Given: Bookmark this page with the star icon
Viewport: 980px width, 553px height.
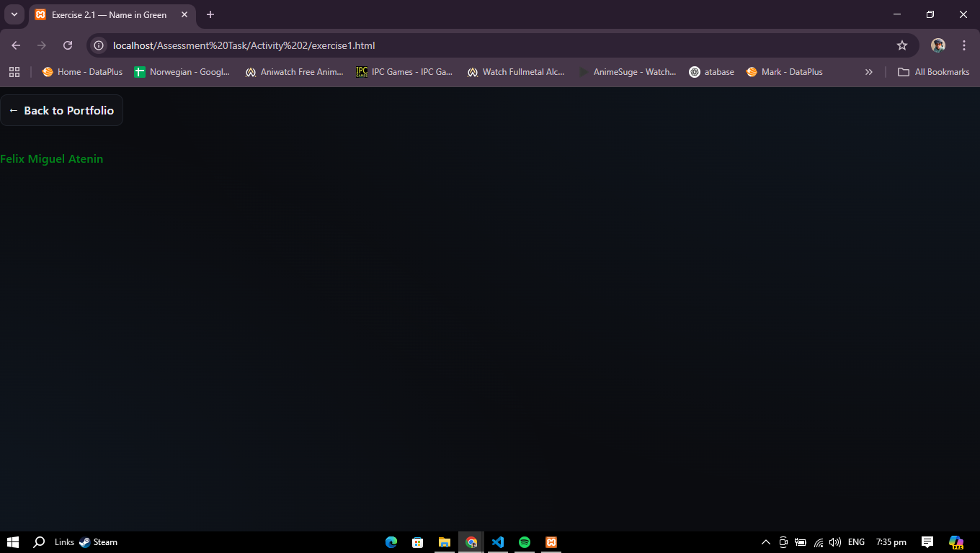Looking at the screenshot, I should [901, 45].
